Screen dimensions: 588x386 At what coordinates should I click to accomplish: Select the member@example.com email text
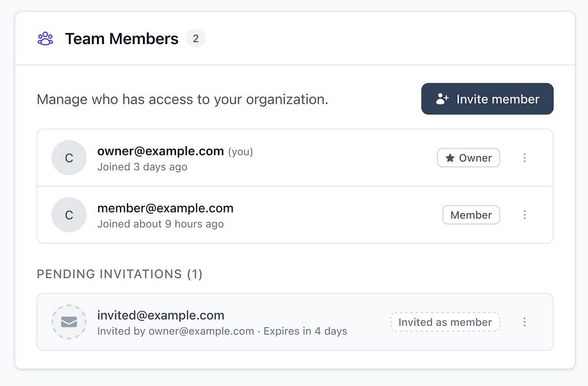(x=165, y=208)
